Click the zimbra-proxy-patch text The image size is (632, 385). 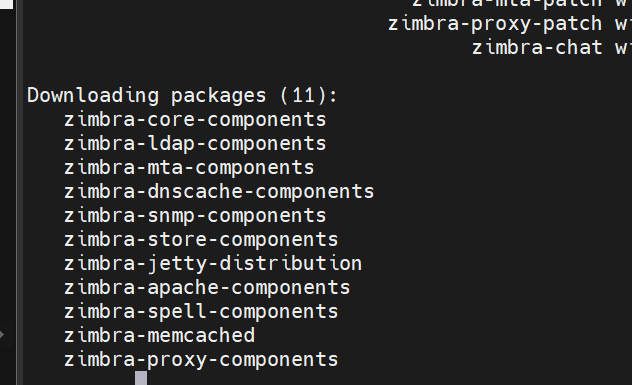pos(495,24)
